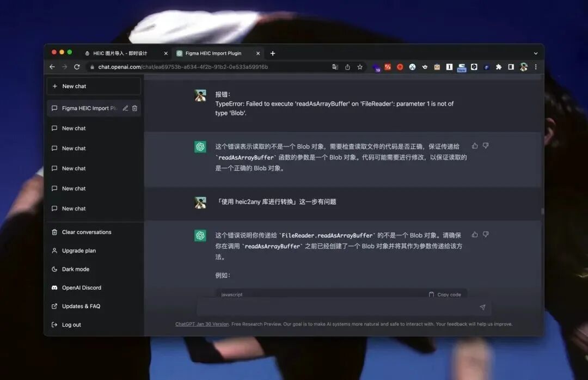Click the browser forward arrow

64,67
